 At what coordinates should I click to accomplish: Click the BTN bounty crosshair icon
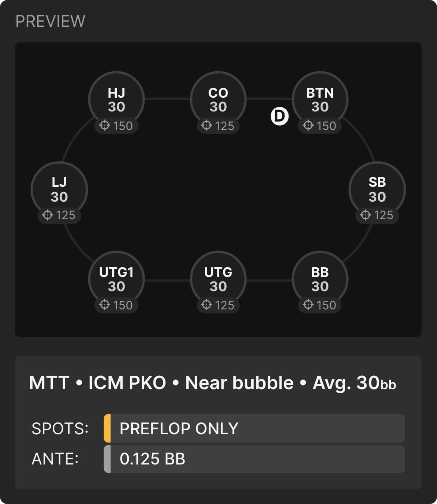(308, 126)
